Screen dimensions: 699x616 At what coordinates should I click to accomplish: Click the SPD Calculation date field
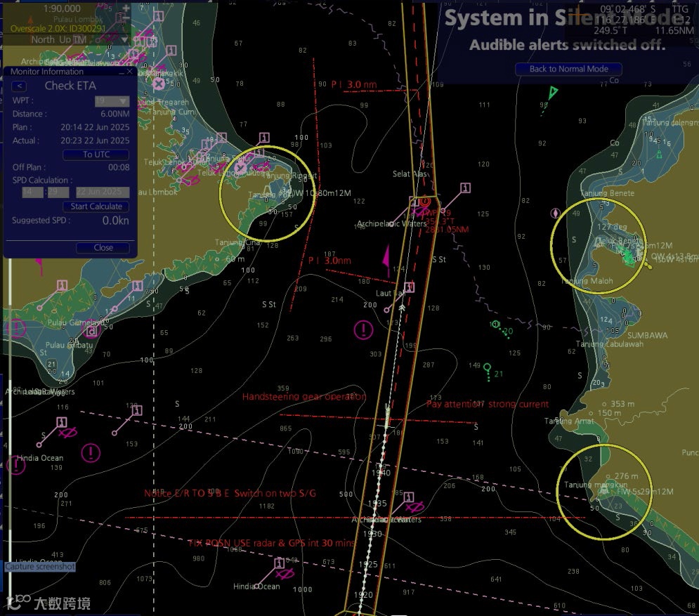pos(102,192)
